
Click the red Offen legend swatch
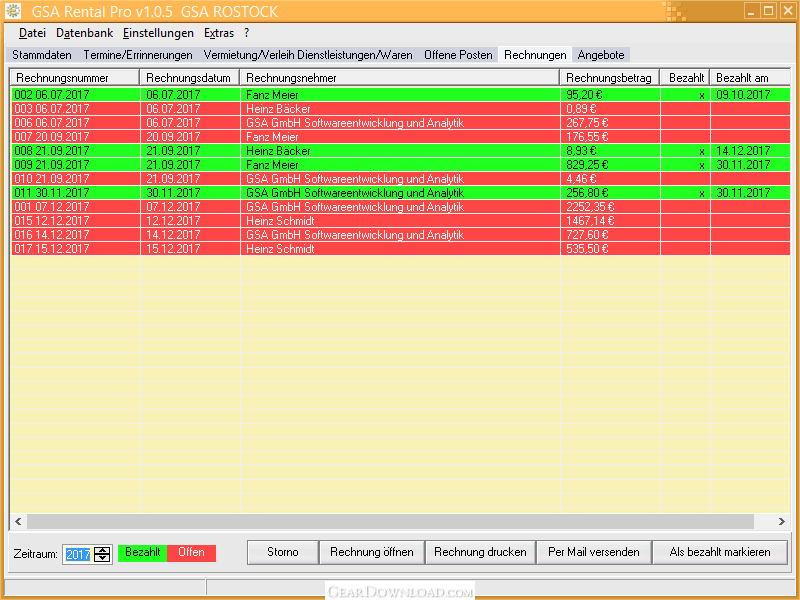[191, 553]
